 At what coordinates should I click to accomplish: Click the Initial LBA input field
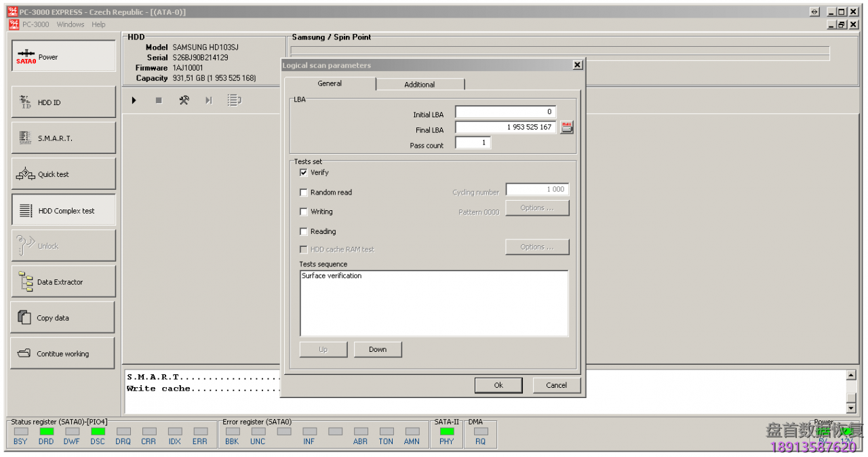point(505,112)
